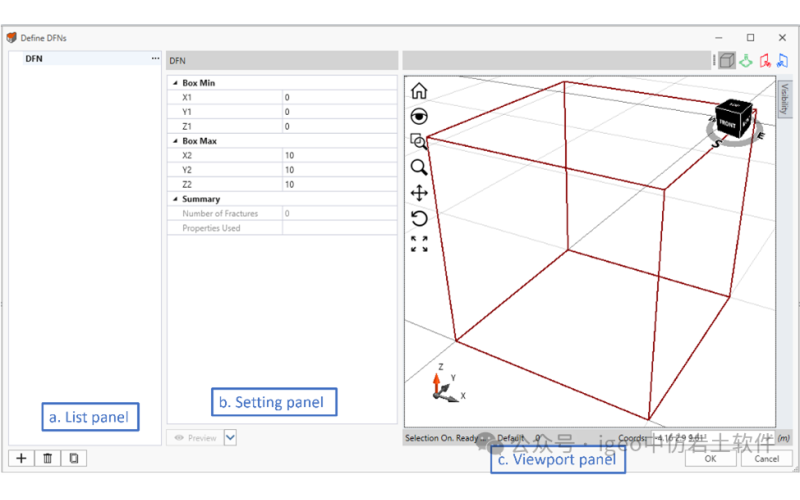Collapse the Box Max section
The width and height of the screenshot is (800, 500).
click(x=175, y=141)
